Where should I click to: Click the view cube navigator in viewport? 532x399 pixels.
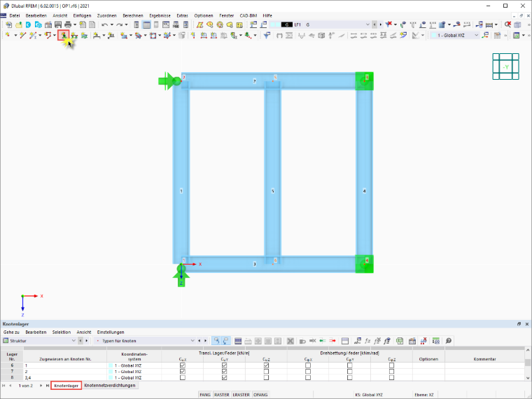(x=505, y=66)
